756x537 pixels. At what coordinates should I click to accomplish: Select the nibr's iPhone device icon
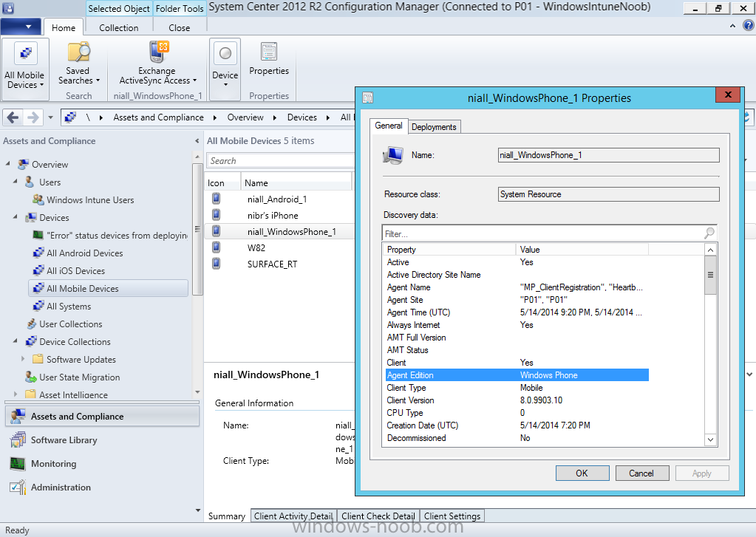(217, 214)
